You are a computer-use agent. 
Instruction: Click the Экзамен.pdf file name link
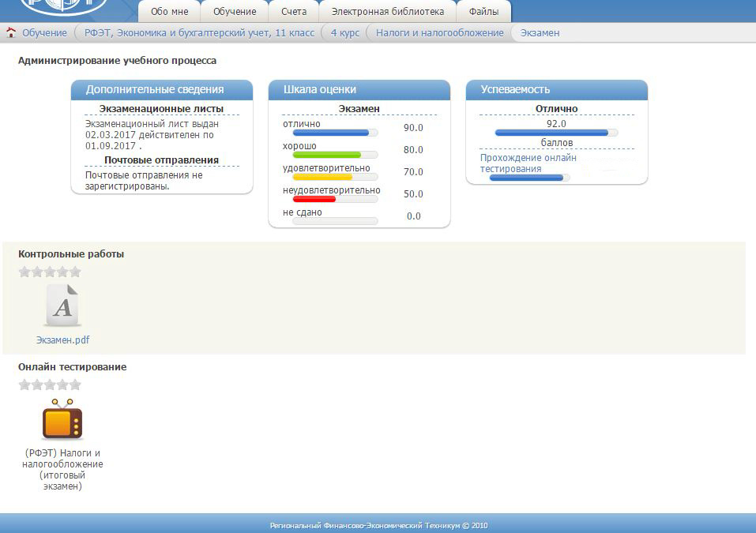coord(62,340)
